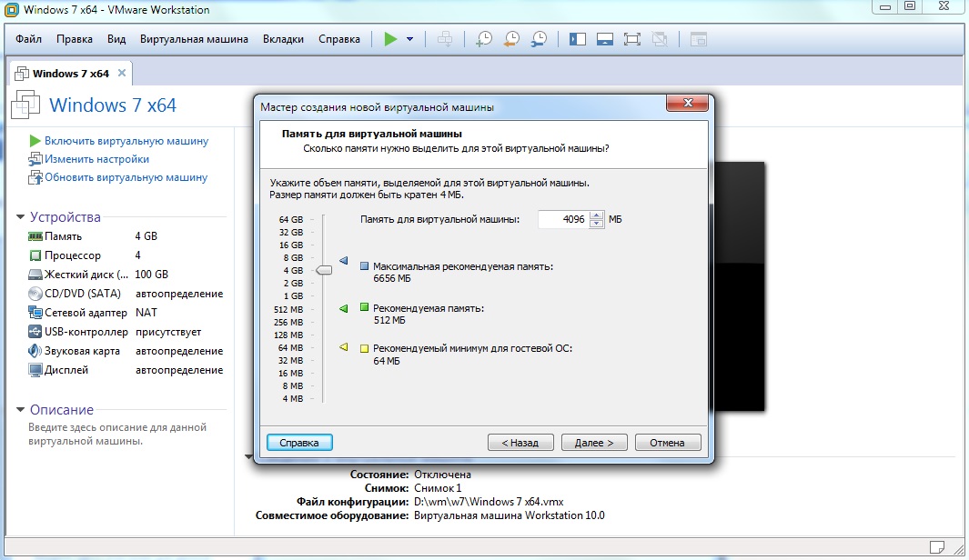Click the snapshot name Снимок 1
Viewport: 969px width, 560px height.
(x=438, y=488)
